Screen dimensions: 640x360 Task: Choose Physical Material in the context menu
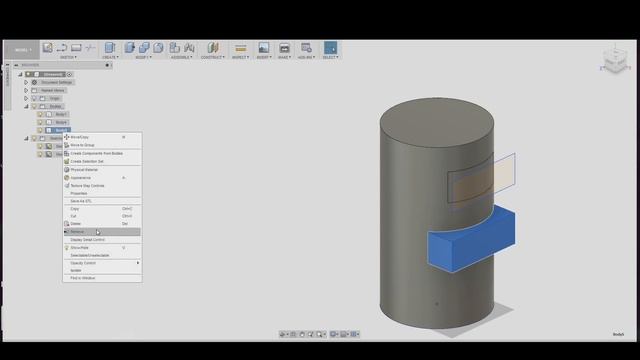pos(102,170)
